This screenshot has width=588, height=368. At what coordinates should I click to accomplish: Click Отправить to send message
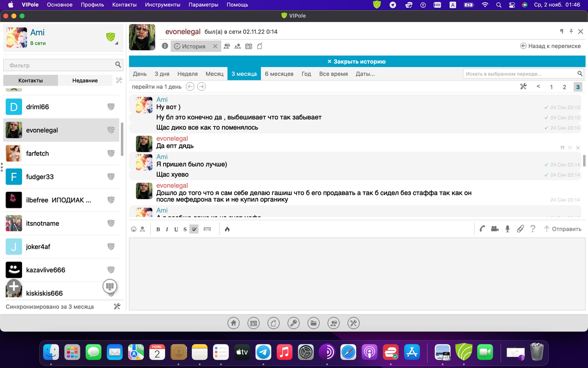pyautogui.click(x=563, y=229)
